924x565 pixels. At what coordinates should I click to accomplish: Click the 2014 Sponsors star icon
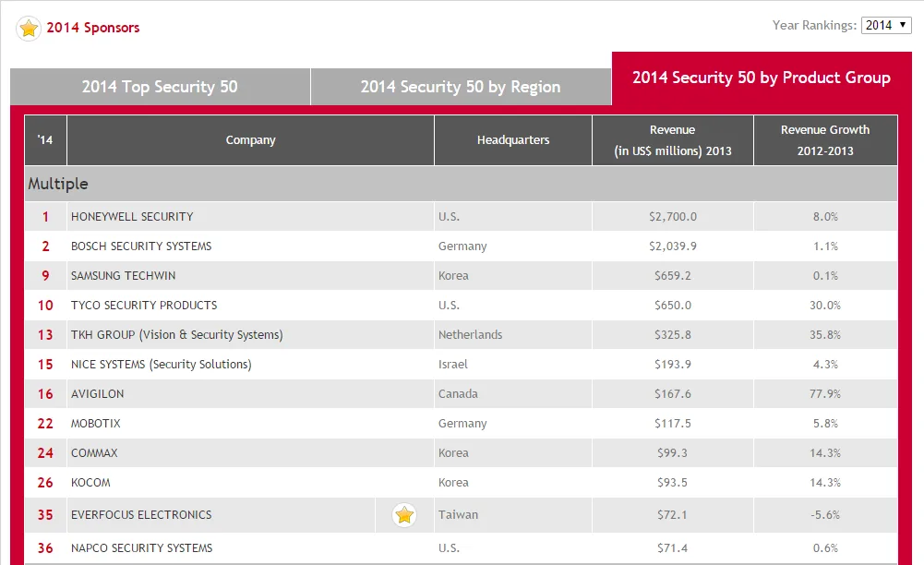coord(29,29)
